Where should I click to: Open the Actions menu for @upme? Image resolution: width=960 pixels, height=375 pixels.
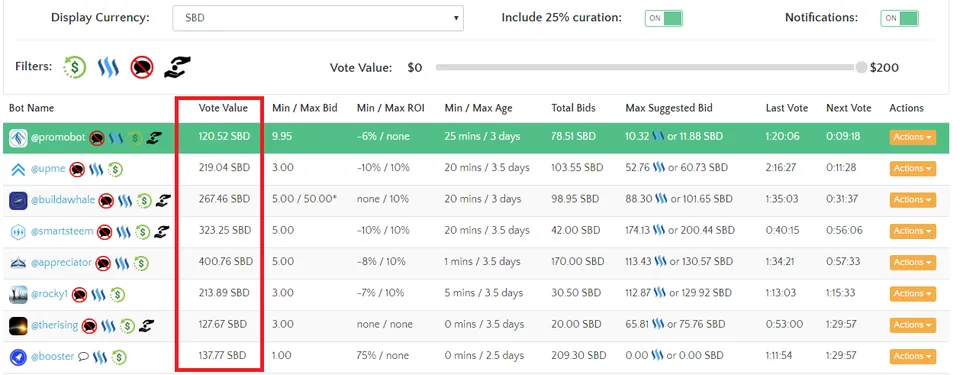(x=912, y=169)
